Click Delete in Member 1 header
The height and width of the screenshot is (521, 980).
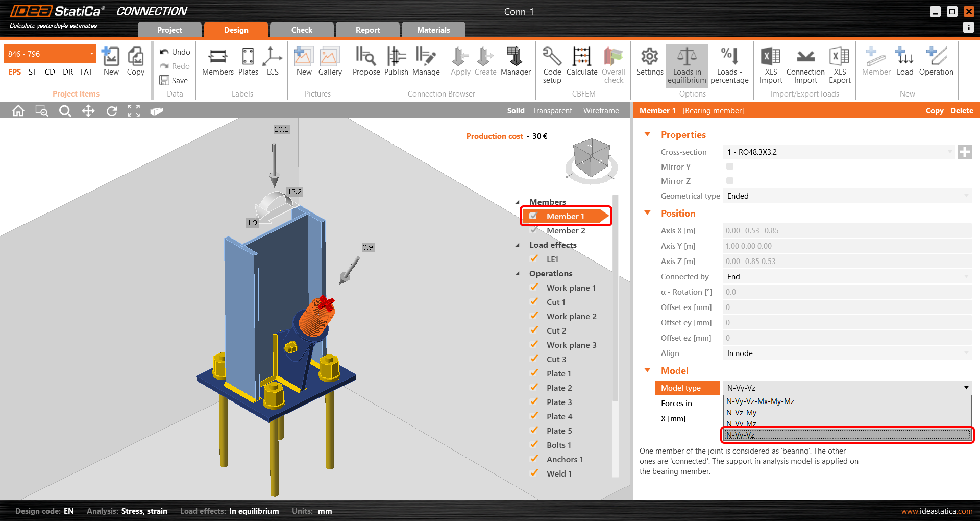pyautogui.click(x=961, y=111)
